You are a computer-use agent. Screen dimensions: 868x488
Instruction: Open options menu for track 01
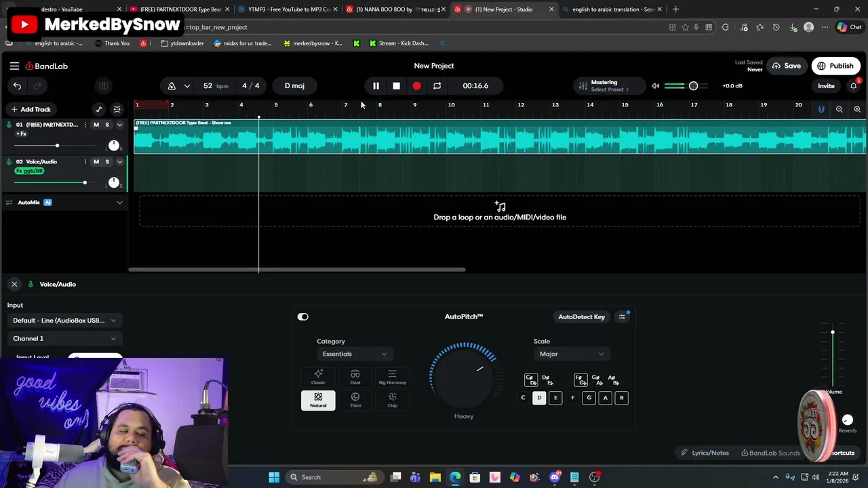click(x=85, y=125)
